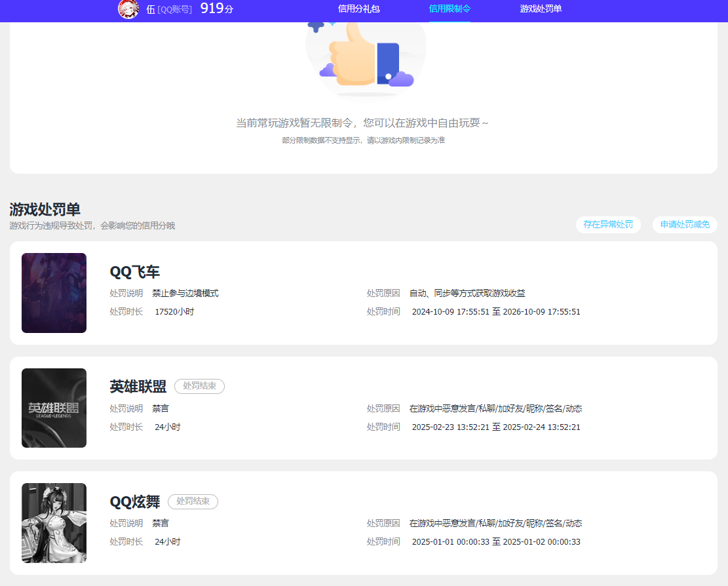The width and height of the screenshot is (728, 586).
Task: Click the 英雄联盟 penalty time range 2025-02-23
Action: point(496,427)
